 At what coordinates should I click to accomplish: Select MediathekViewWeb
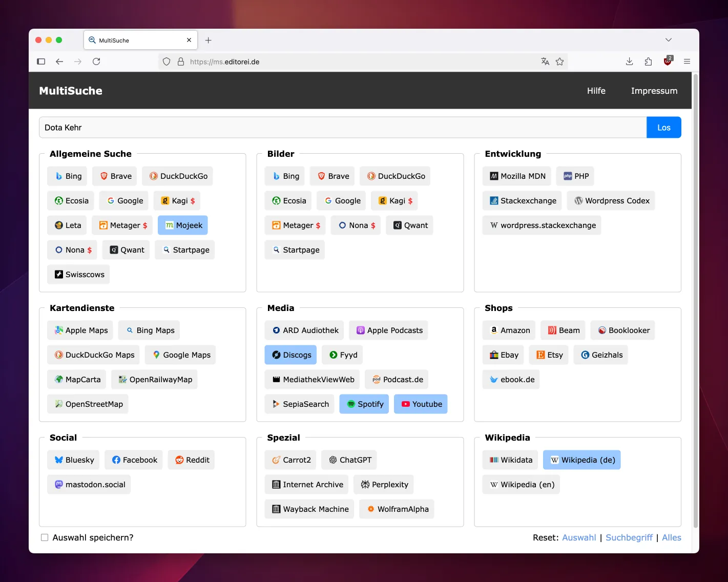tap(313, 380)
